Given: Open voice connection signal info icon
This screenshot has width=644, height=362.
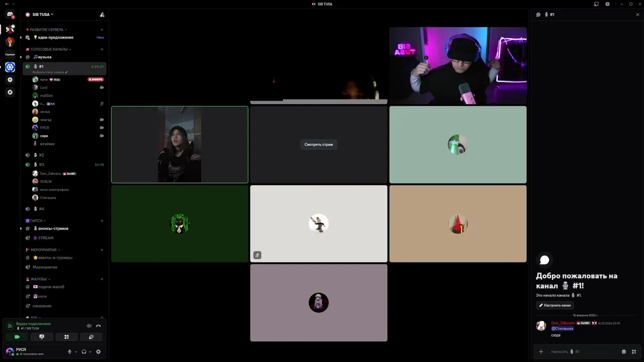Looking at the screenshot, I should tap(10, 326).
